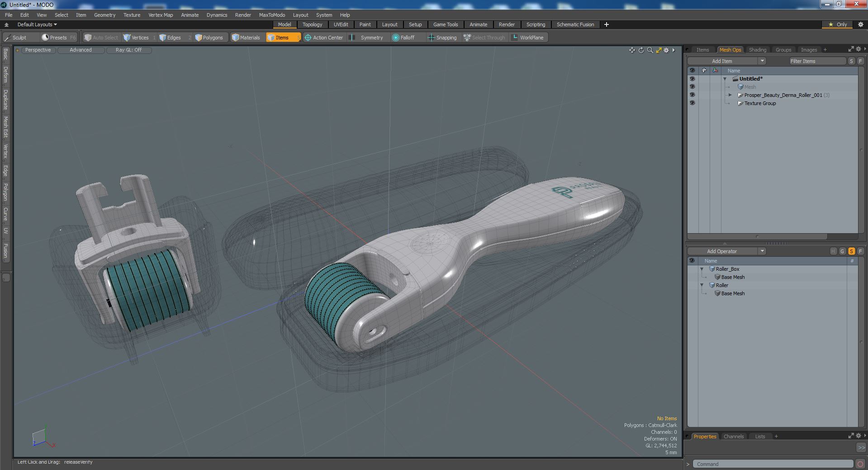Open the Vertex Map menu
Image resolution: width=868 pixels, height=470 pixels.
pyautogui.click(x=161, y=15)
